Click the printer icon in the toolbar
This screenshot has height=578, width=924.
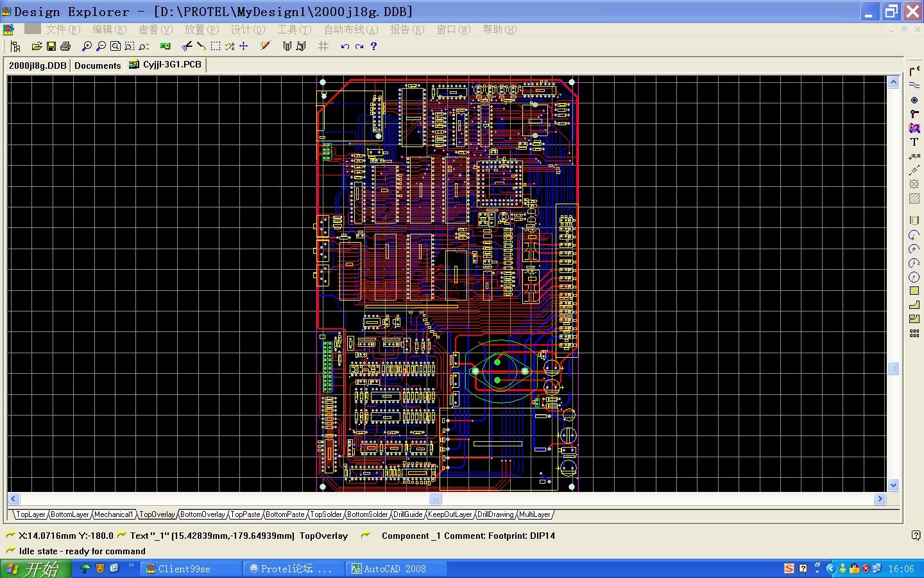tap(65, 46)
